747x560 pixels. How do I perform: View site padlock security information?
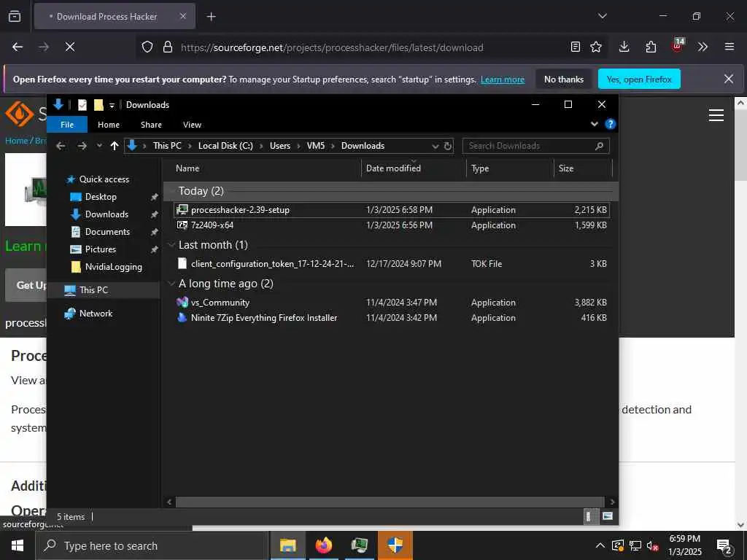(168, 47)
